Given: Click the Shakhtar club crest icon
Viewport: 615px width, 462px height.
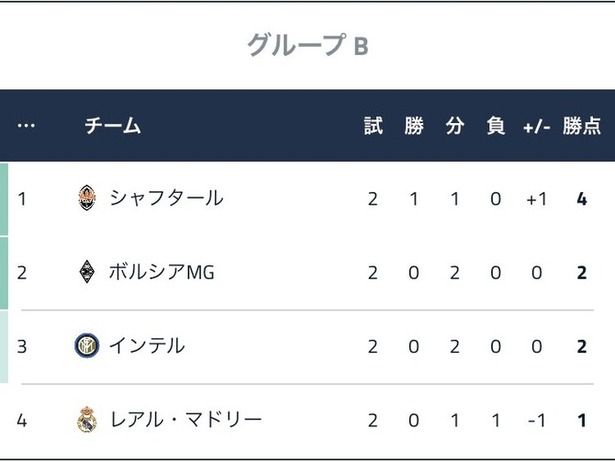Looking at the screenshot, I should click(87, 198).
